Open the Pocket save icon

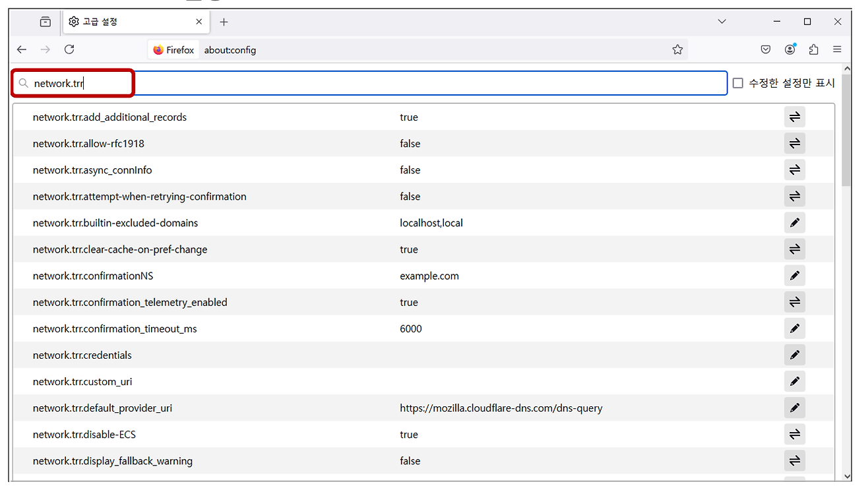click(766, 49)
